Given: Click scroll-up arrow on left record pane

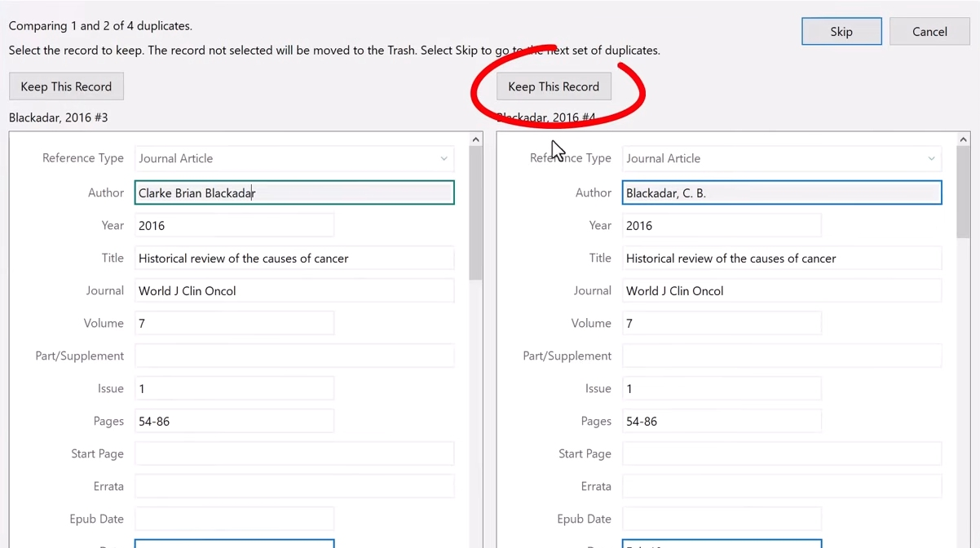Looking at the screenshot, I should click(x=476, y=139).
